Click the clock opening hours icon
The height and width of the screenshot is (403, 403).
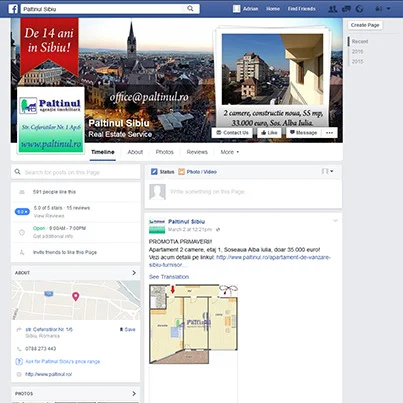[22, 232]
